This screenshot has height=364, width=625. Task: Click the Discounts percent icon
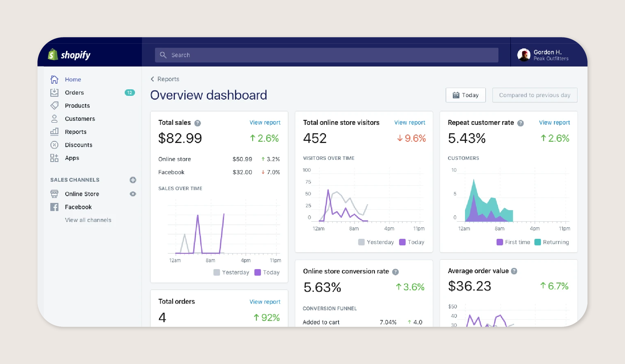pos(54,145)
